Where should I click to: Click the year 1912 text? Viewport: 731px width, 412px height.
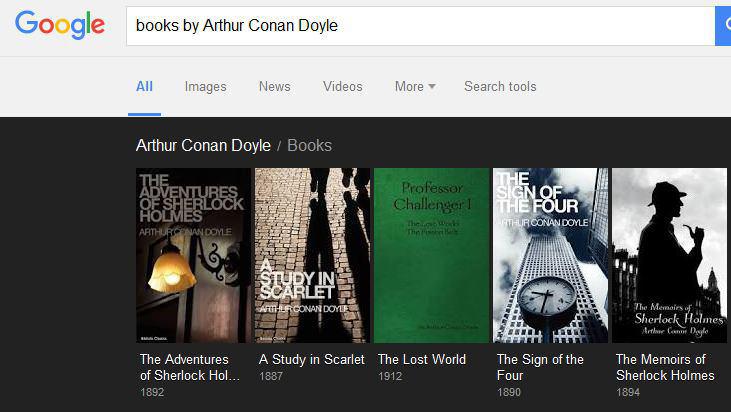pyautogui.click(x=390, y=376)
